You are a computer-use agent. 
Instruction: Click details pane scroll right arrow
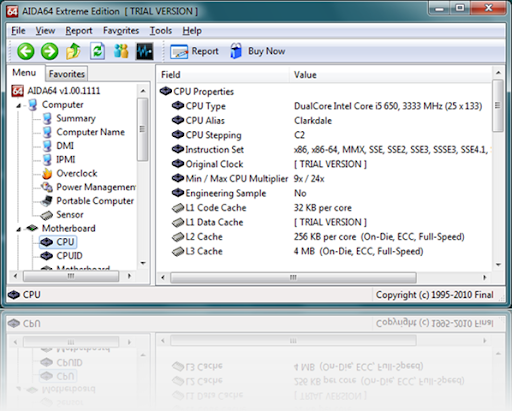[x=485, y=277]
